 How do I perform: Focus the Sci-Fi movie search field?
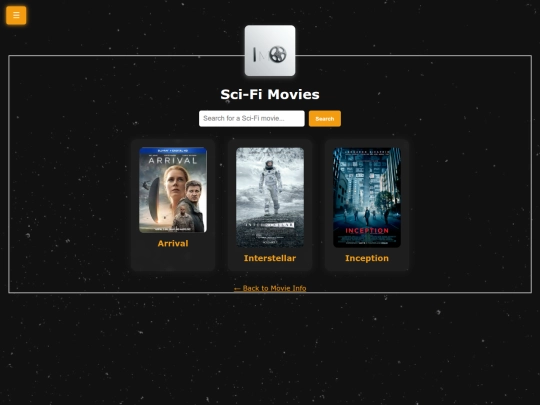(x=252, y=118)
